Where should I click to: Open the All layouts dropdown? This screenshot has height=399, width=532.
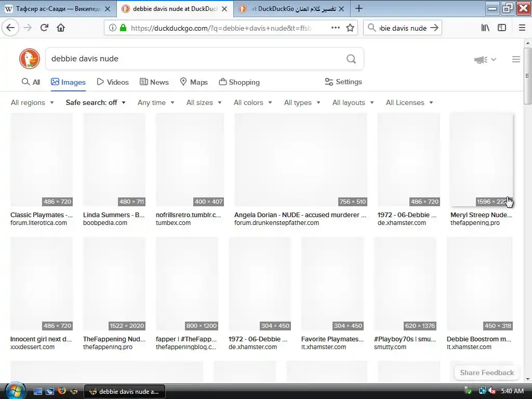click(x=353, y=102)
